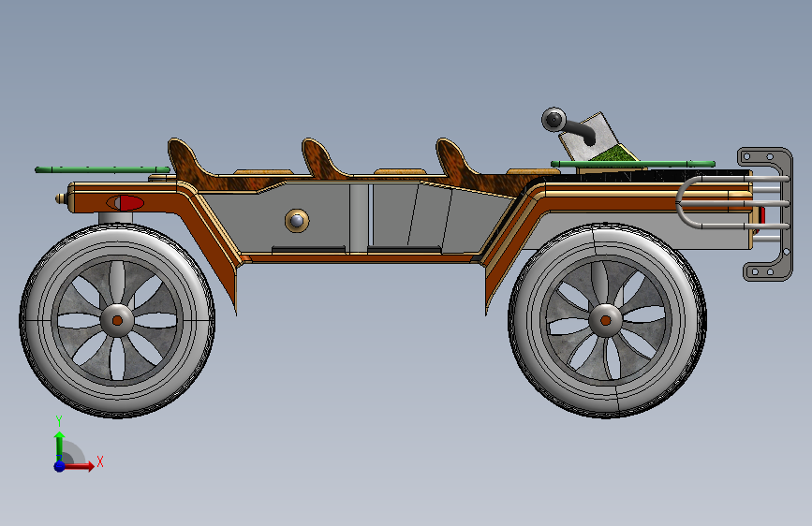Select the black steering wheel handle
The width and height of the screenshot is (812, 526).
click(x=568, y=125)
